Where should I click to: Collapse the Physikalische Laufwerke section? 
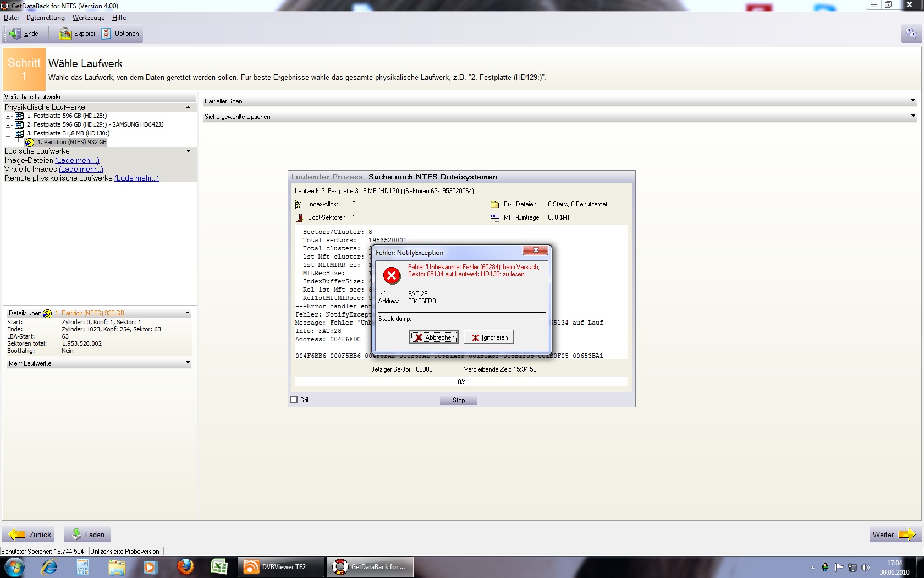point(188,107)
